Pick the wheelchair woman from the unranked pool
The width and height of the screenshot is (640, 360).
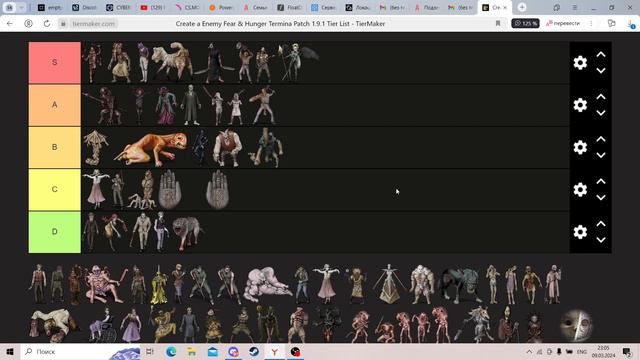click(x=102, y=325)
